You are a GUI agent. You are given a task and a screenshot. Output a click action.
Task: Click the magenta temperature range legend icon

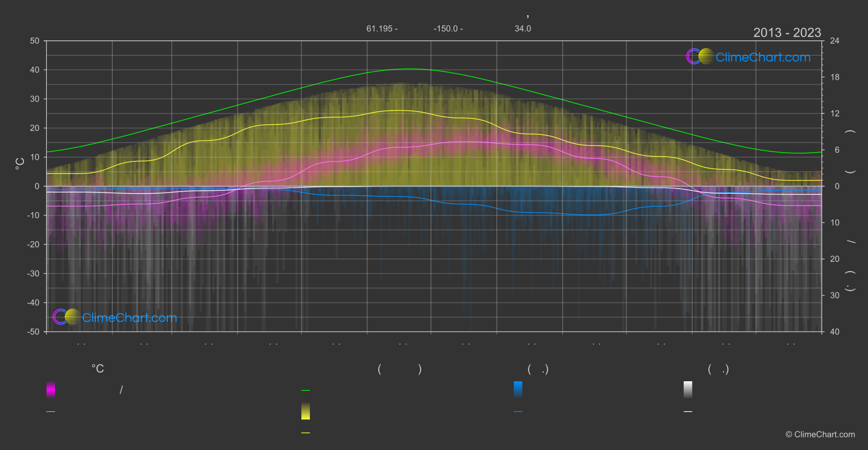click(x=51, y=389)
